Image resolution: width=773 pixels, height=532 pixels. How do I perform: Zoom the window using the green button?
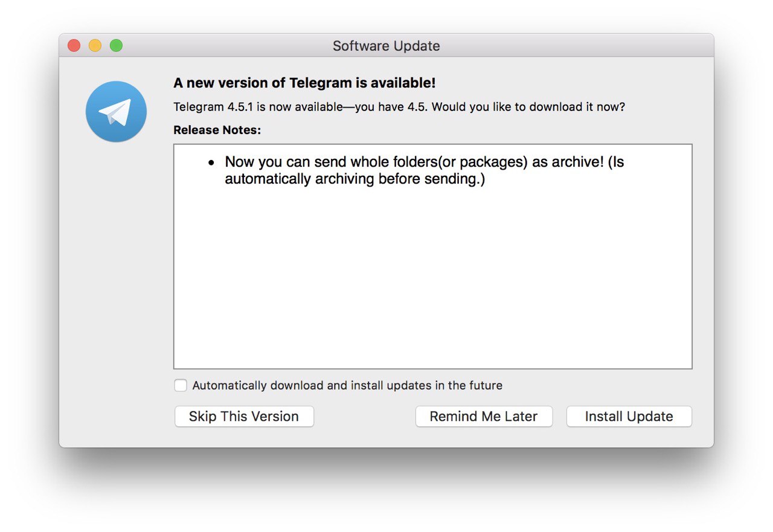click(x=116, y=46)
